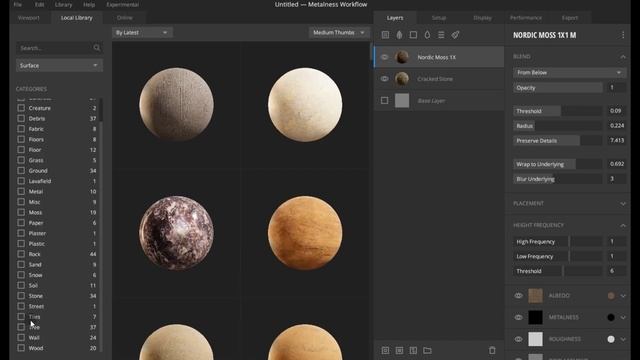640x360 pixels.
Task: Toggle Albedo channel visibility eye
Action: [518, 296]
